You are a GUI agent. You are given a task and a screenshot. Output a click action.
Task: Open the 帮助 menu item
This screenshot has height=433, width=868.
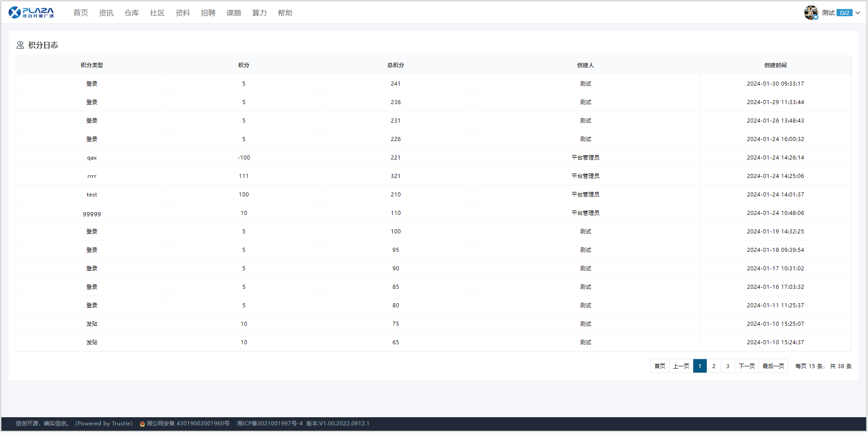click(x=285, y=13)
